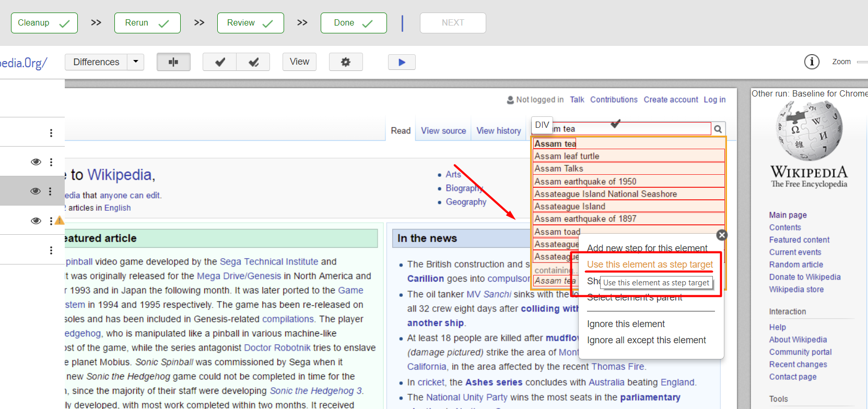Image resolution: width=868 pixels, height=409 pixels.
Task: Close the context menu with the X icon
Action: point(722,235)
